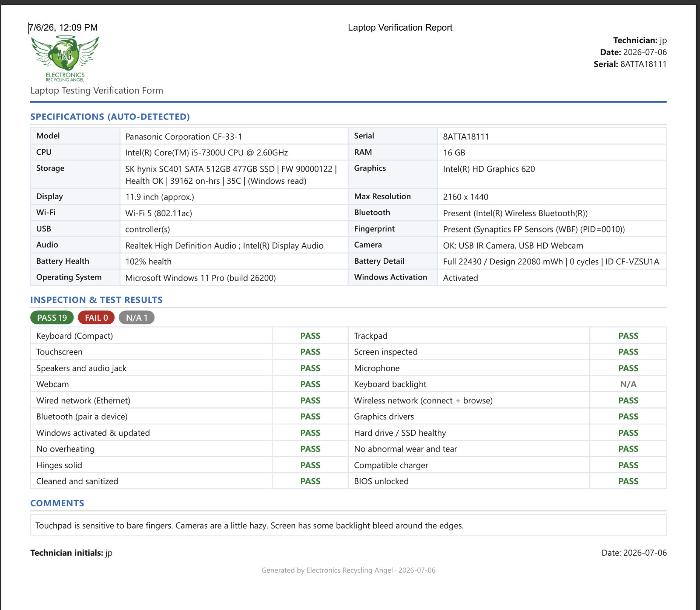Click inside the comments text box
This screenshot has width=700, height=610.
point(348,525)
